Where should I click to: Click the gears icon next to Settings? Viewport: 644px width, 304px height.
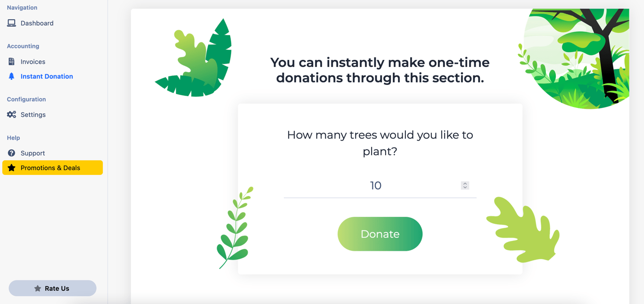coord(11,115)
